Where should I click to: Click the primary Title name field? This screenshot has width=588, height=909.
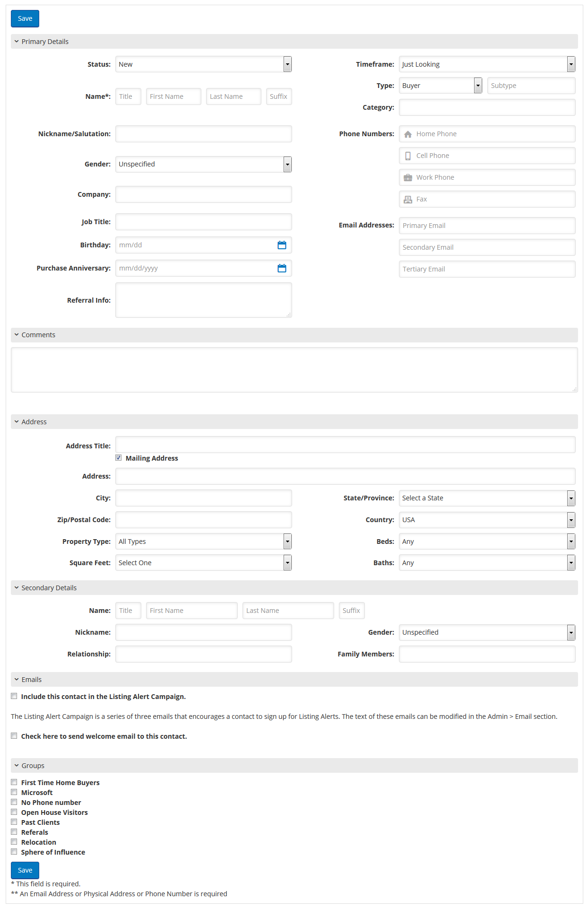(x=128, y=96)
